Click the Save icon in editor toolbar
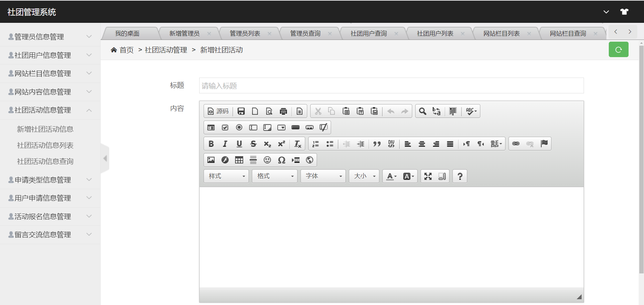 (x=241, y=111)
